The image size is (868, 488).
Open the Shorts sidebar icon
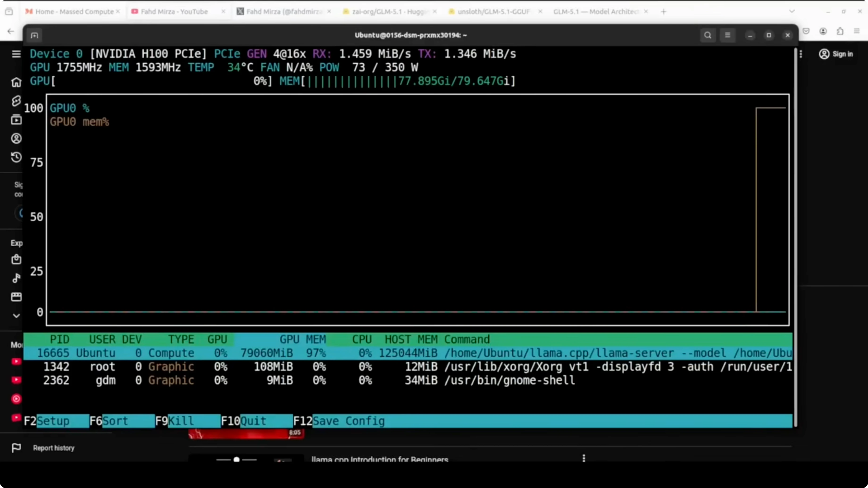pyautogui.click(x=16, y=101)
